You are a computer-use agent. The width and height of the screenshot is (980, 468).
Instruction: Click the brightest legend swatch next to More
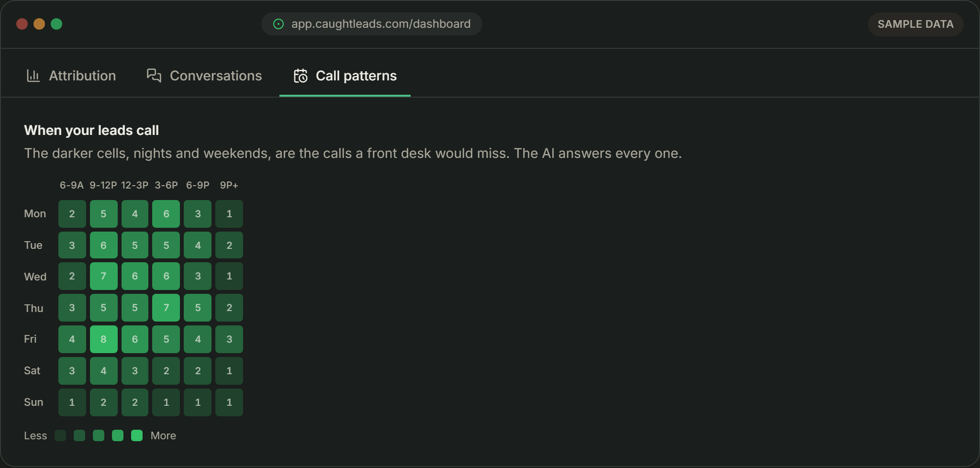[x=137, y=435]
